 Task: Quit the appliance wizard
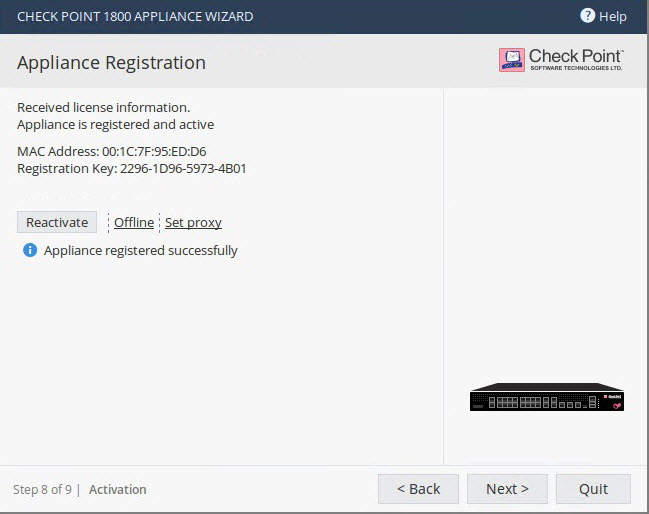pos(593,489)
